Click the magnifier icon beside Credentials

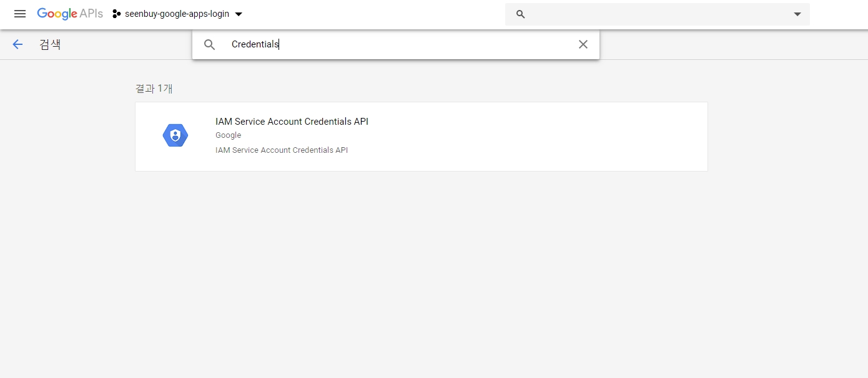click(x=210, y=44)
